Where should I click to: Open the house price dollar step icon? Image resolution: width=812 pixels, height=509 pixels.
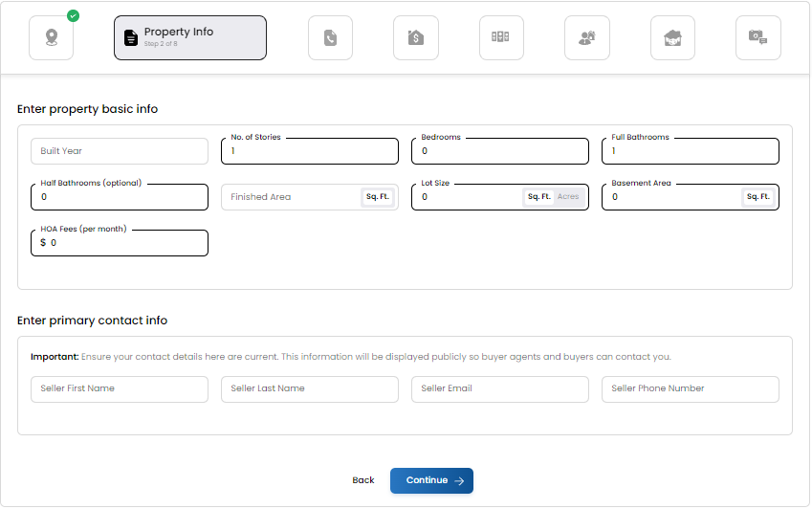(416, 38)
